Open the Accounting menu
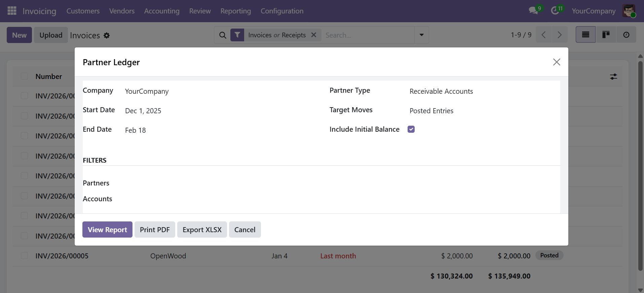The image size is (644, 293). click(162, 11)
